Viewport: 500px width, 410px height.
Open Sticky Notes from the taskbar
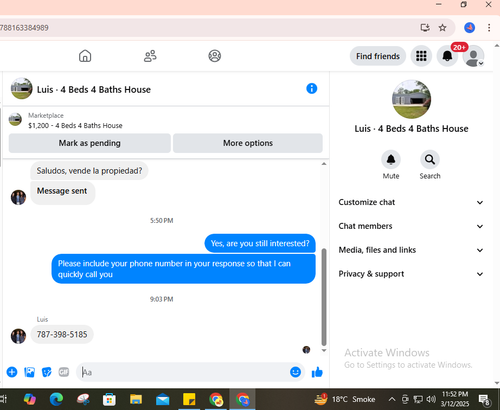pos(189,399)
